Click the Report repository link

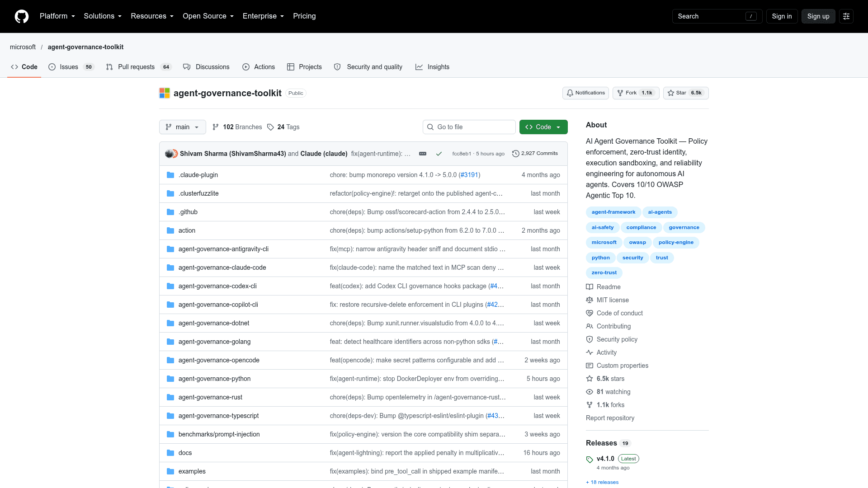[610, 418]
